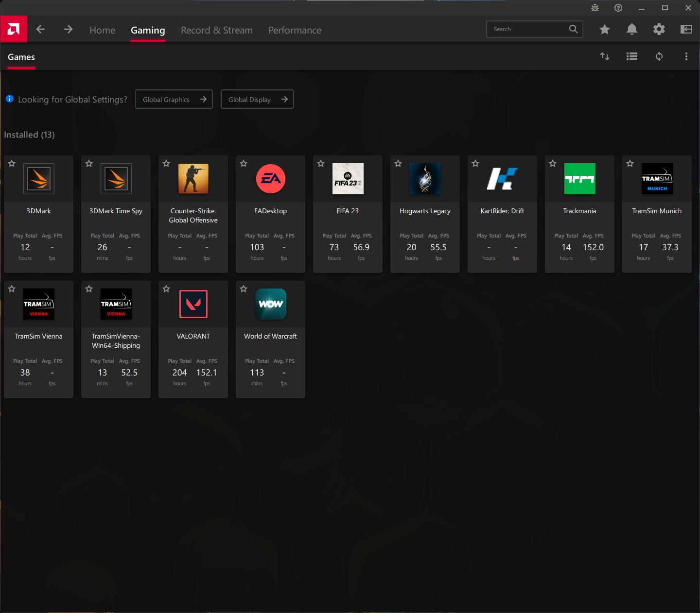Click VALORANT 204 play hours value

(x=179, y=373)
